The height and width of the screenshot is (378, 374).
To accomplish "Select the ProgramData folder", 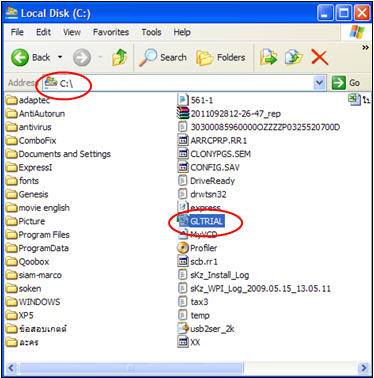I will (x=38, y=248).
